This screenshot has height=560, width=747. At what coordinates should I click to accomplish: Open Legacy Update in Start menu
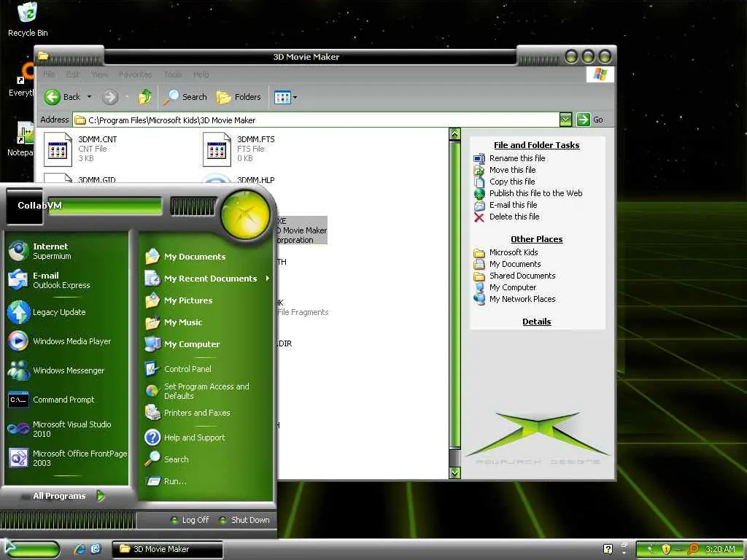(66, 312)
